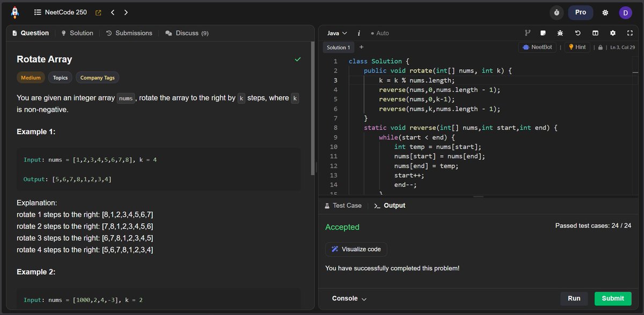644x315 pixels.
Task: Click the green Submit button
Action: (613, 298)
